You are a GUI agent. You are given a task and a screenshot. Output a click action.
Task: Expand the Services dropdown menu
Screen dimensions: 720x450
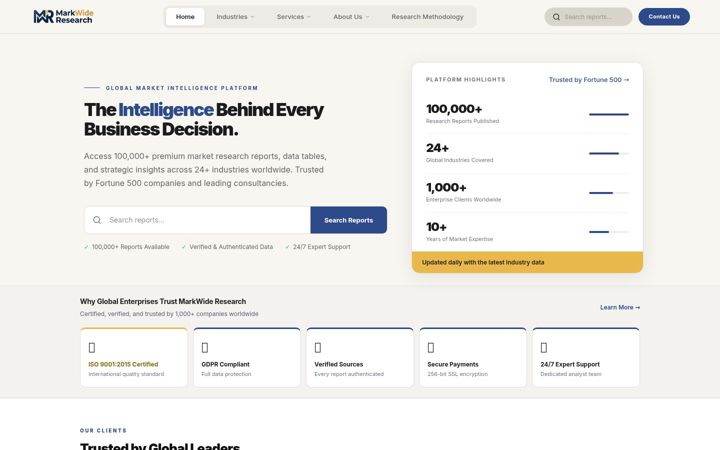point(293,17)
